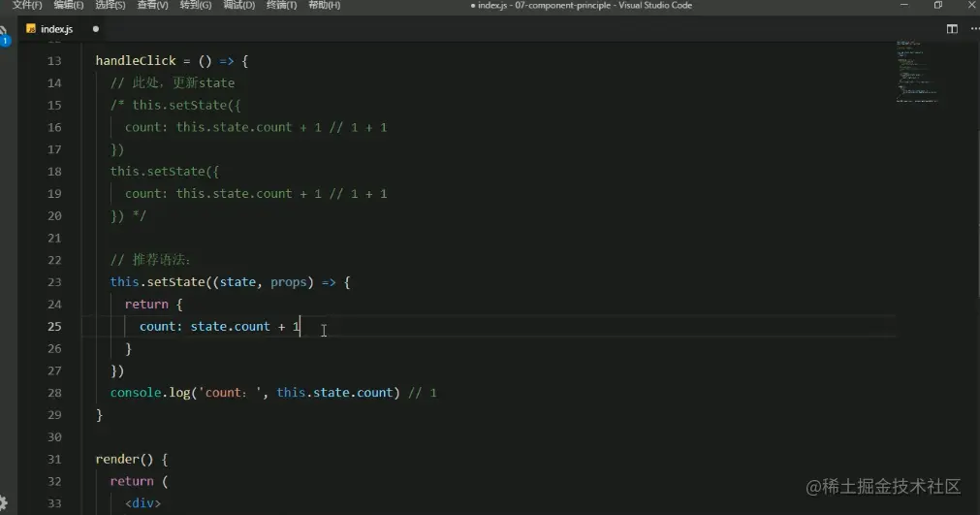
Task: Click 'count: this.state.count + 1' on line 16
Action: point(223,127)
